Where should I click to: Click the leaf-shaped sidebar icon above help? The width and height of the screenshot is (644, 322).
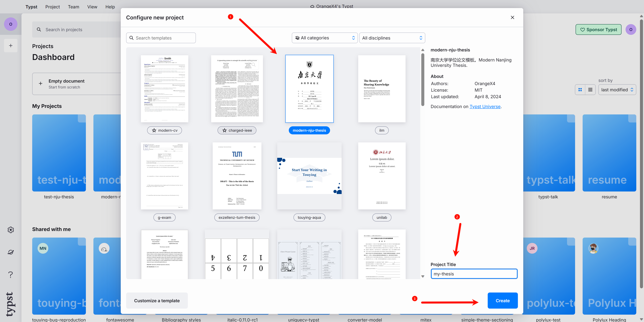click(x=11, y=252)
